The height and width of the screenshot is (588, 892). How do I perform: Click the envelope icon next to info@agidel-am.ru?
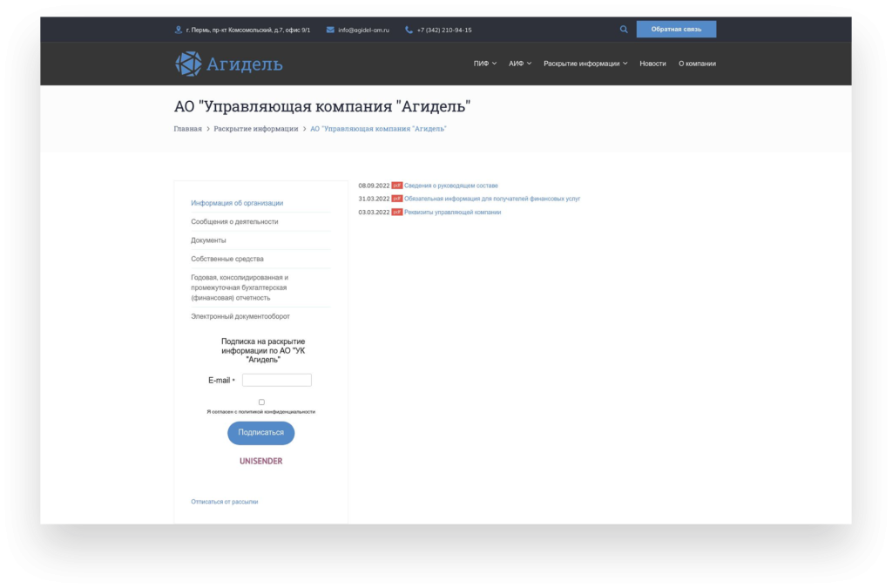pos(327,29)
